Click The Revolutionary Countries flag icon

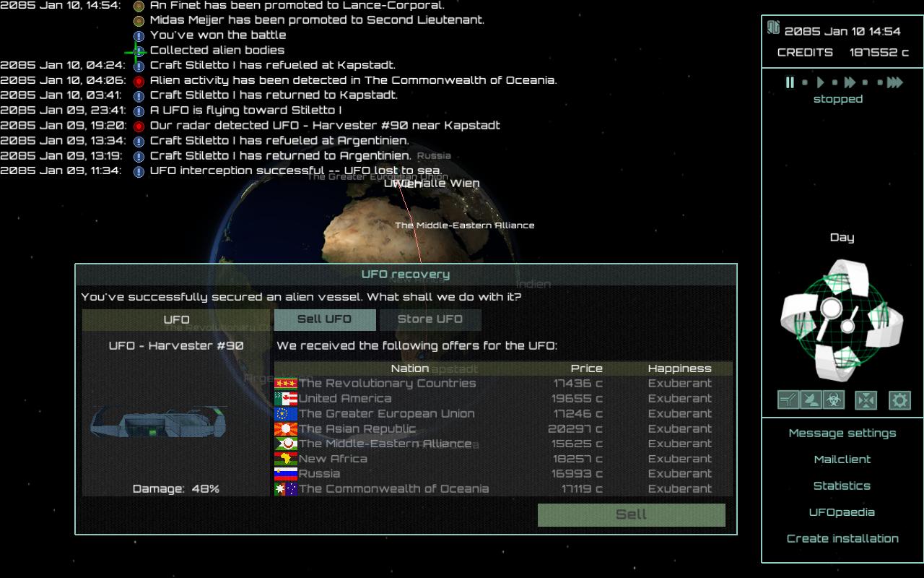point(286,384)
